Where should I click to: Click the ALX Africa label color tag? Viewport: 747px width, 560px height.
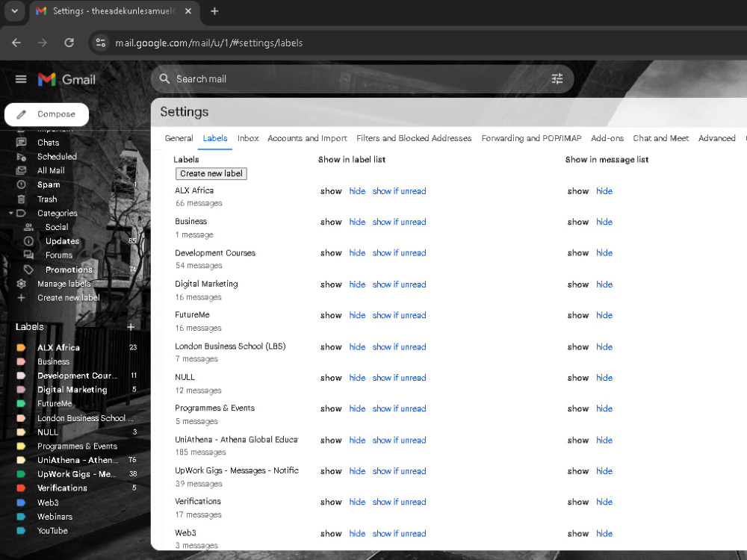21,348
